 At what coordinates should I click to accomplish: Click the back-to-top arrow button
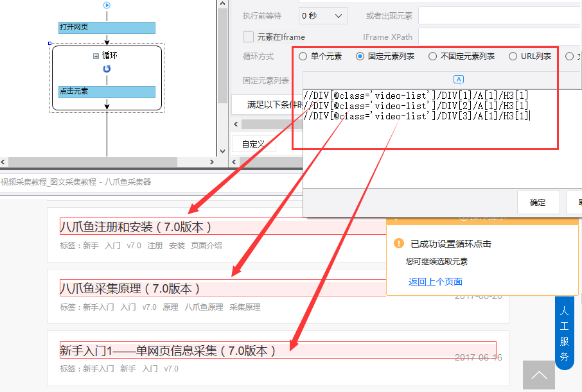(x=539, y=375)
